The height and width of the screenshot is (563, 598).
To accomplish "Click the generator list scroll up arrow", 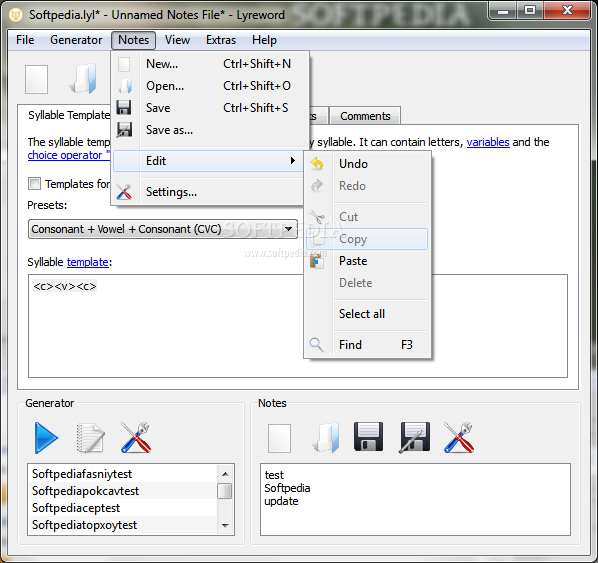I will (x=225, y=474).
